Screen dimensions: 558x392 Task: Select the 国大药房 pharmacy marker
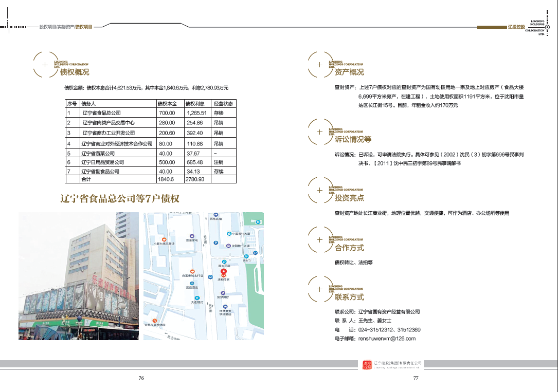click(224, 262)
